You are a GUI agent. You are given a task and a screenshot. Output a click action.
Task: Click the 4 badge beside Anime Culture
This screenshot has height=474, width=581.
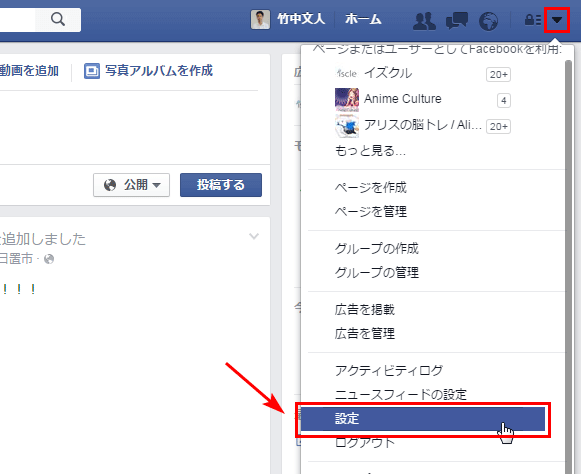pyautogui.click(x=504, y=100)
